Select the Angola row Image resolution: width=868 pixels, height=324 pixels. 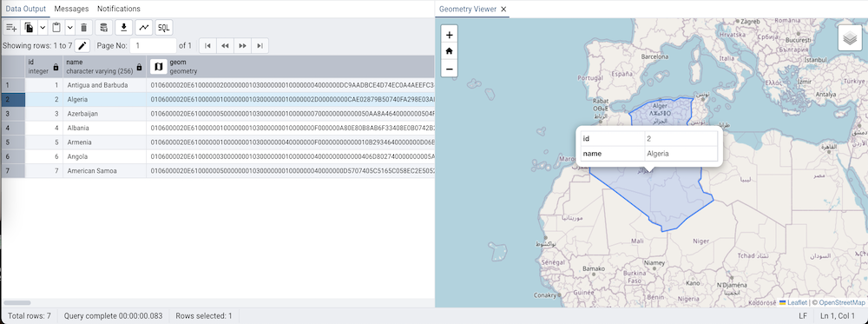pyautogui.click(x=217, y=156)
